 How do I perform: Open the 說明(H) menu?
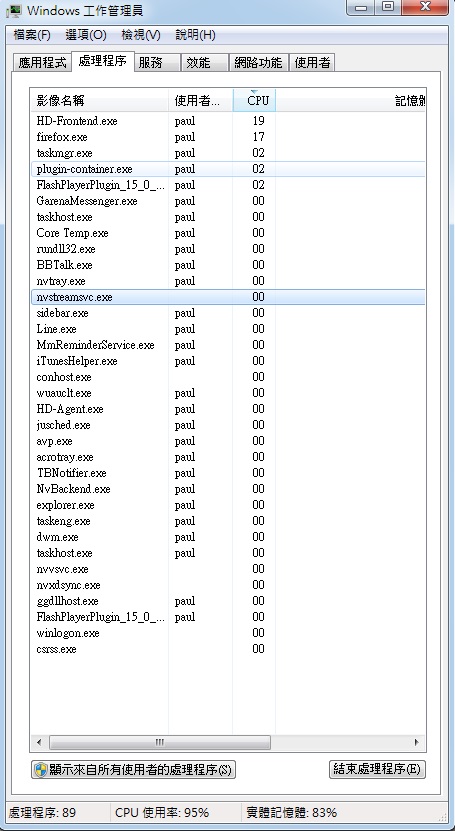(195, 36)
